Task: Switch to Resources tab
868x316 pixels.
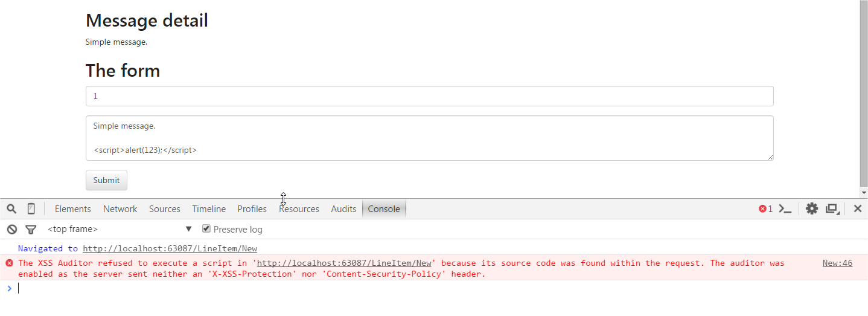Action: tap(299, 209)
